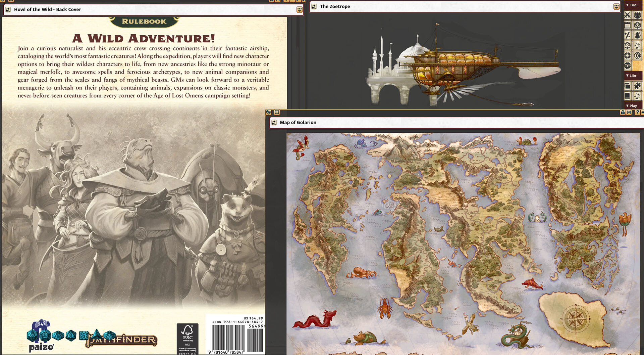Open the Tokens 'Txy' tool
The width and height of the screenshot is (644, 355).
(x=627, y=65)
